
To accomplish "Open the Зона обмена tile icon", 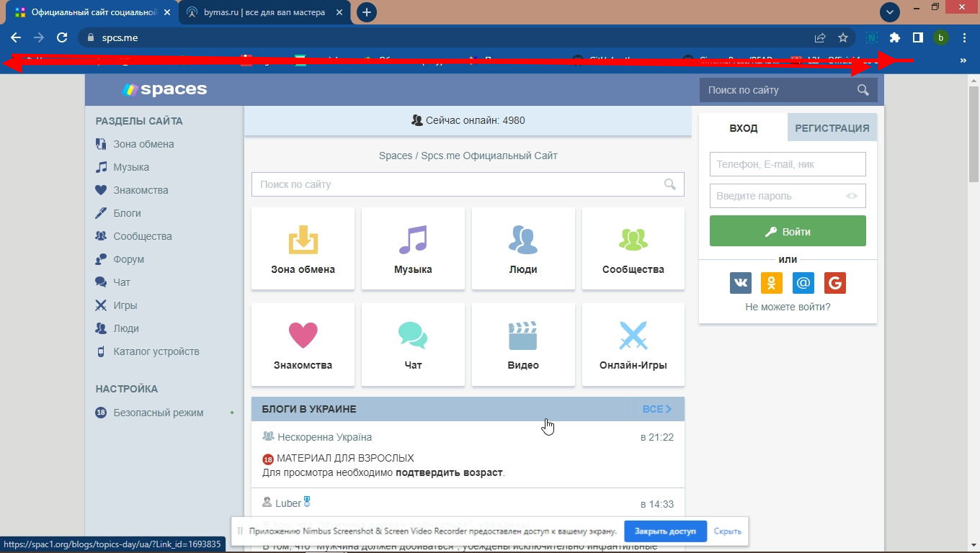I will (303, 240).
